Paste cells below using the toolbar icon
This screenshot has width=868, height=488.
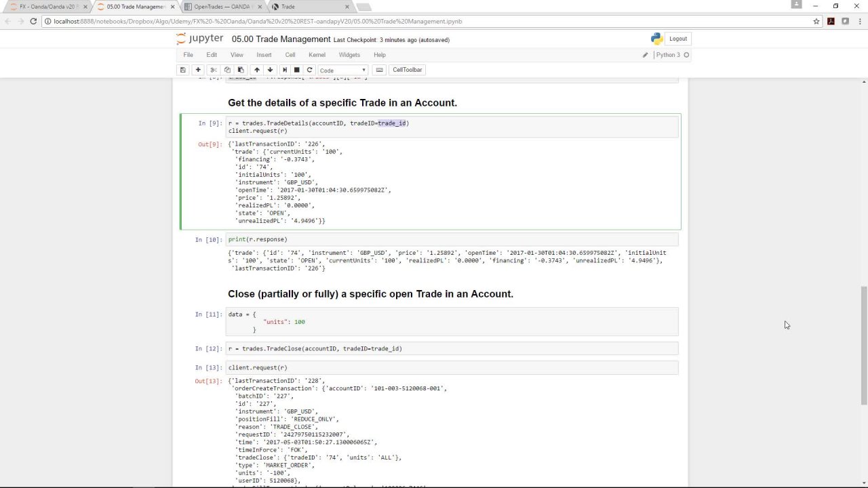240,70
